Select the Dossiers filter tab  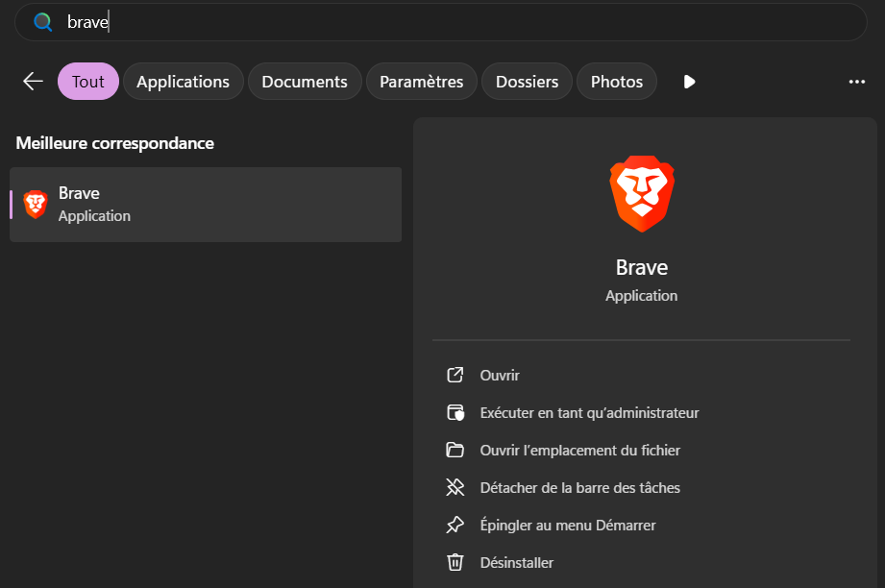pos(527,82)
